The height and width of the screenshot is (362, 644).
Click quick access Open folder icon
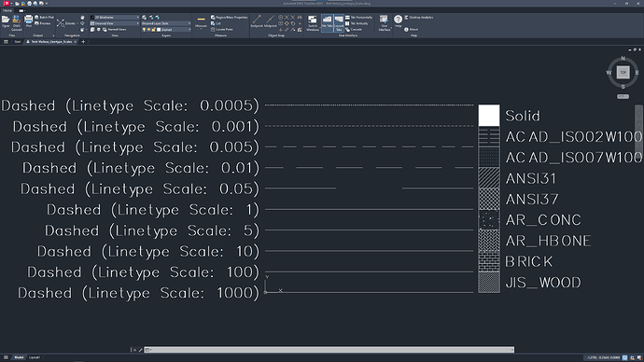17,4
